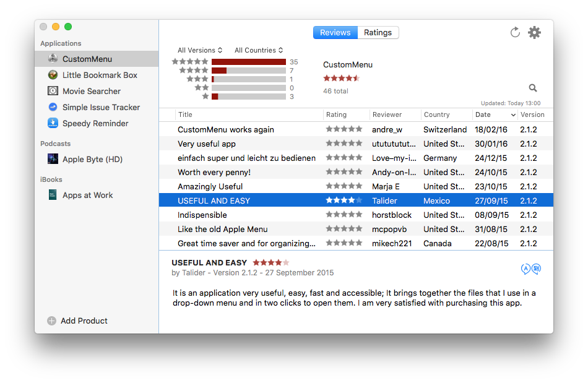
Task: Click the date cell '24/12/15'
Action: coord(491,158)
